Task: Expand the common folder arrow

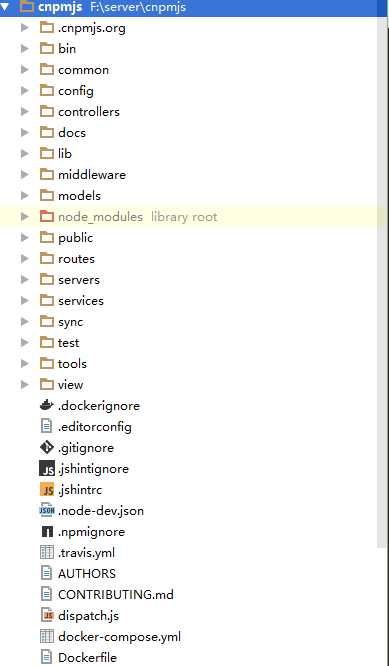Action: (x=25, y=70)
